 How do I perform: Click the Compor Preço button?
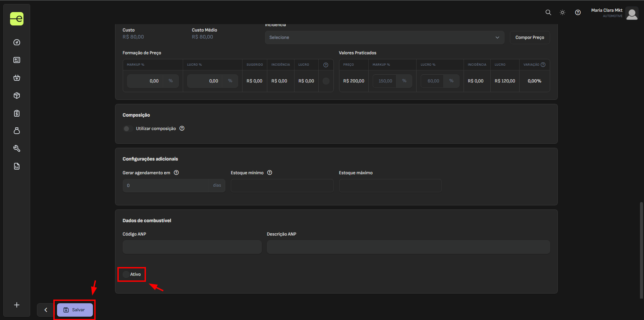(x=530, y=38)
